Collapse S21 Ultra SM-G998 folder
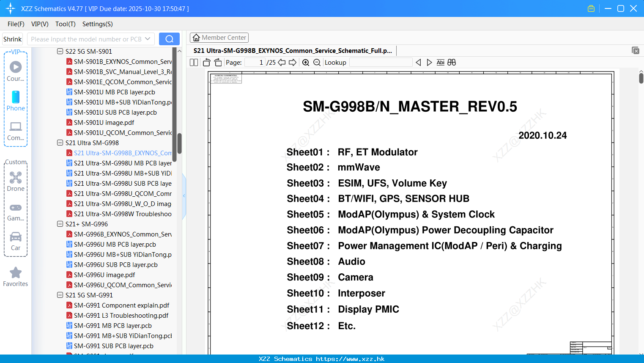Image resolution: width=644 pixels, height=363 pixels. coord(60,143)
